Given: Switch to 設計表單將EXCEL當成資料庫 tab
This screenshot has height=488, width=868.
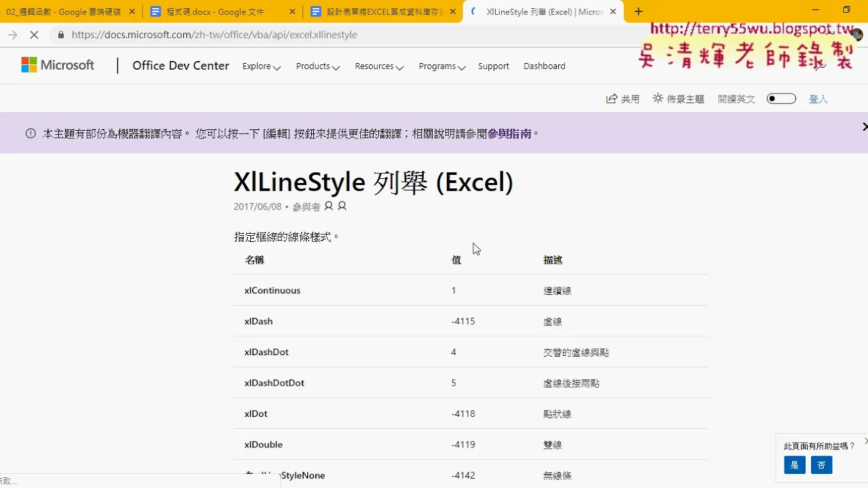Looking at the screenshot, I should click(383, 12).
